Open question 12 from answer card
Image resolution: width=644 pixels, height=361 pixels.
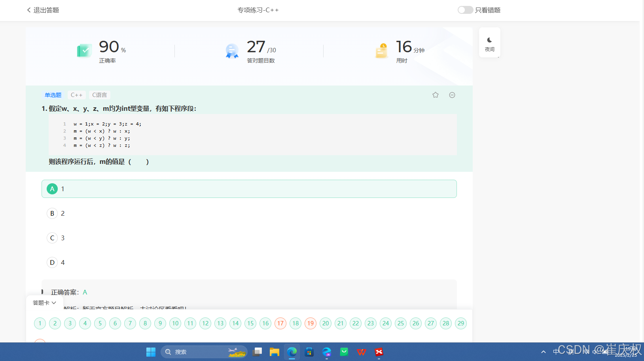point(205,323)
